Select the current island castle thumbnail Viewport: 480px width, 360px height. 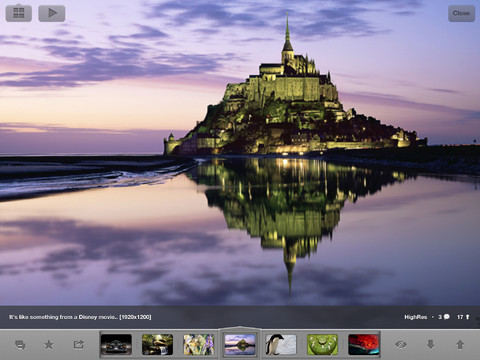pos(240,344)
